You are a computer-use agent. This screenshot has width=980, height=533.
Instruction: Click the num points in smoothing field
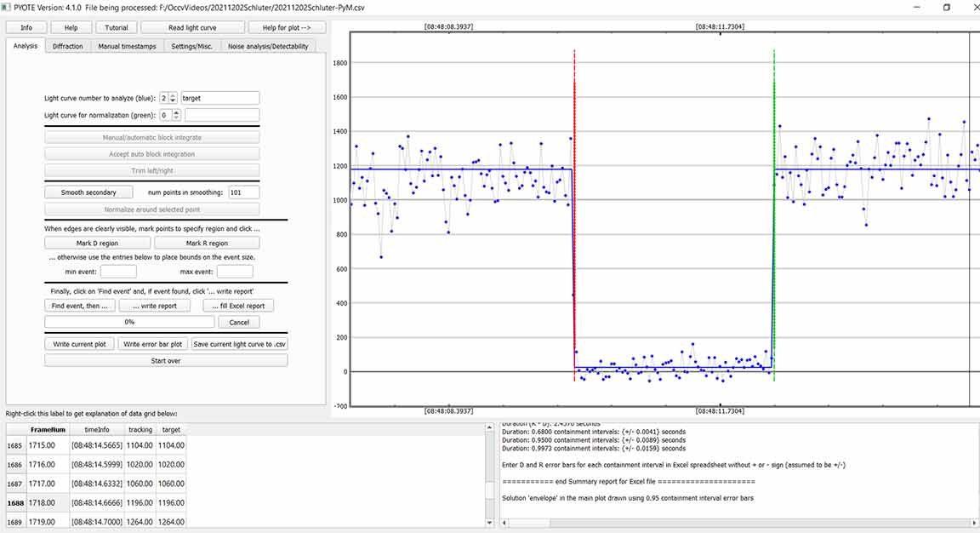point(244,192)
